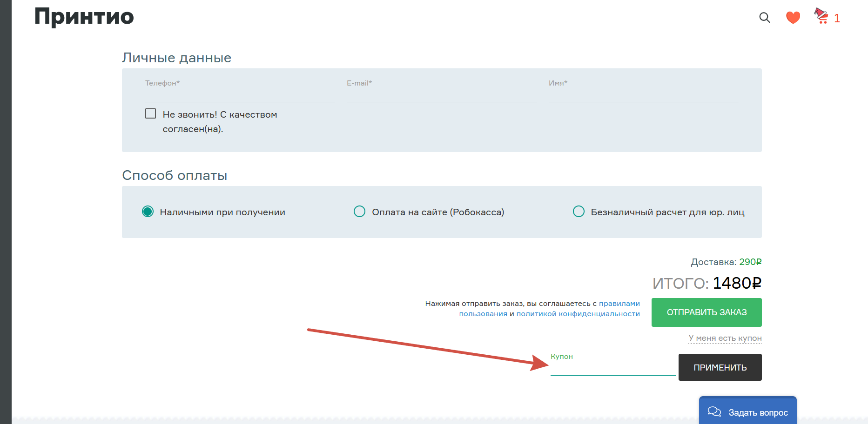This screenshot has width=868, height=424.
Task: Toggle the 'У меня есть купон' link
Action: (725, 338)
